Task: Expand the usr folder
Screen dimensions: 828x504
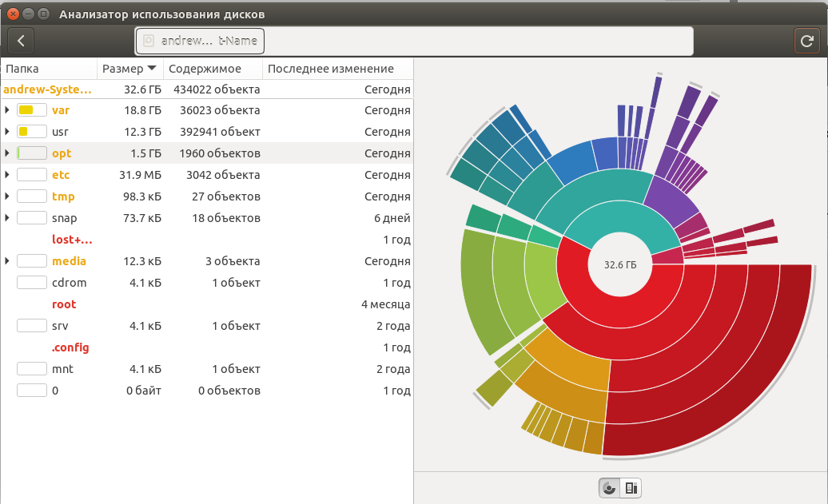Action: pyautogui.click(x=7, y=132)
